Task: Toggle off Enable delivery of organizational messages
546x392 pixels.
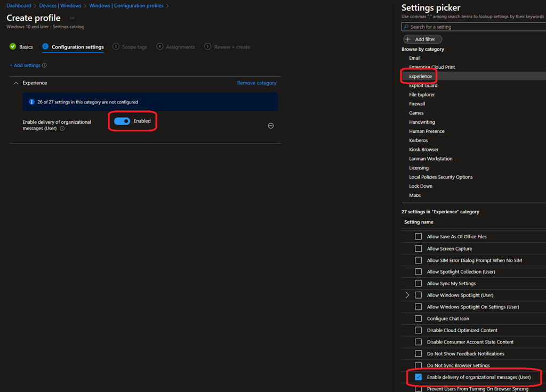Action: [122, 121]
